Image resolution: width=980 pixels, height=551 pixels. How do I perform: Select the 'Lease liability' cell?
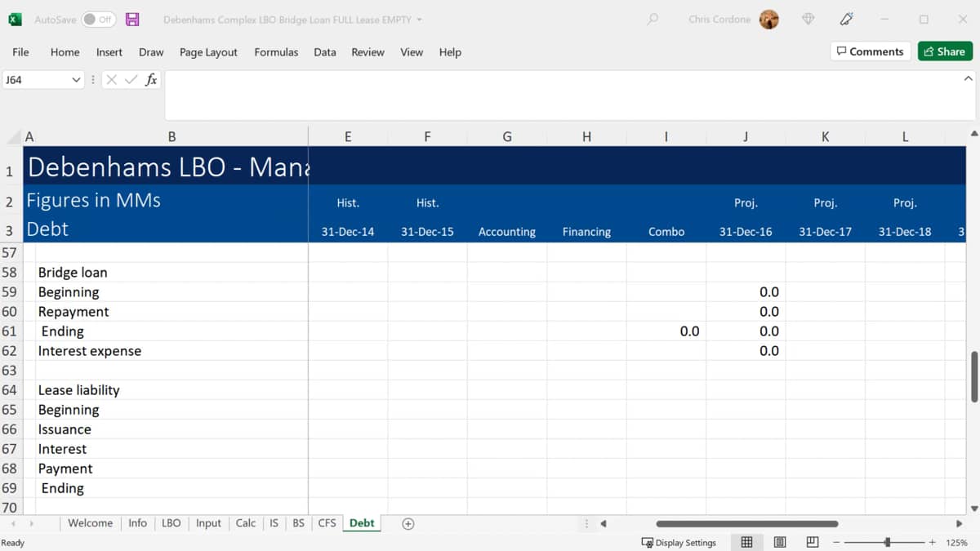pyautogui.click(x=78, y=390)
